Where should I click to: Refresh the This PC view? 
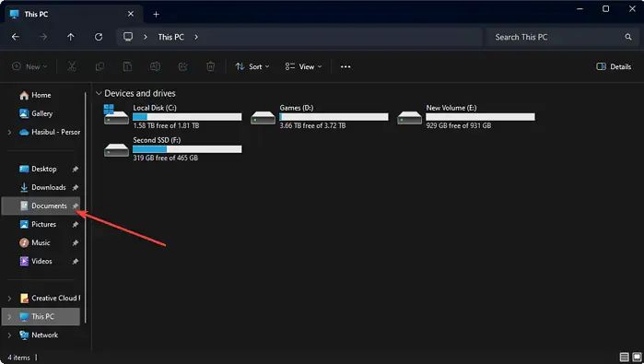click(99, 37)
